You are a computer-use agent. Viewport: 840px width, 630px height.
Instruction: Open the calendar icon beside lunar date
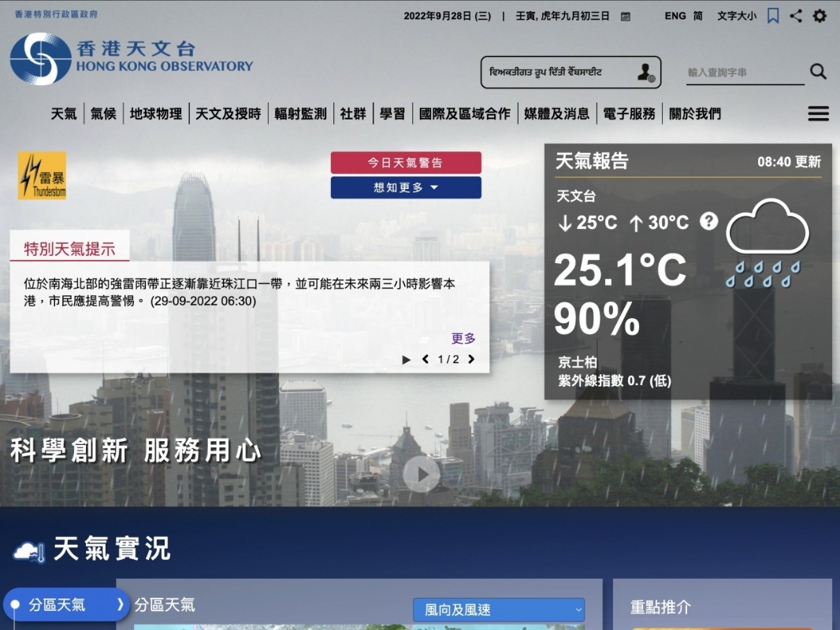pyautogui.click(x=626, y=17)
